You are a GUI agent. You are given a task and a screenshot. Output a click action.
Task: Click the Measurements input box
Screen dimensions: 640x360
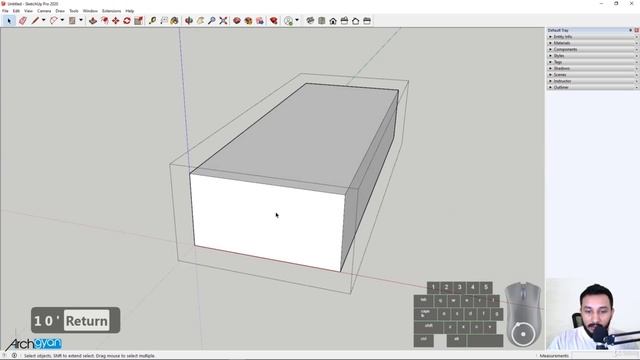(605, 356)
